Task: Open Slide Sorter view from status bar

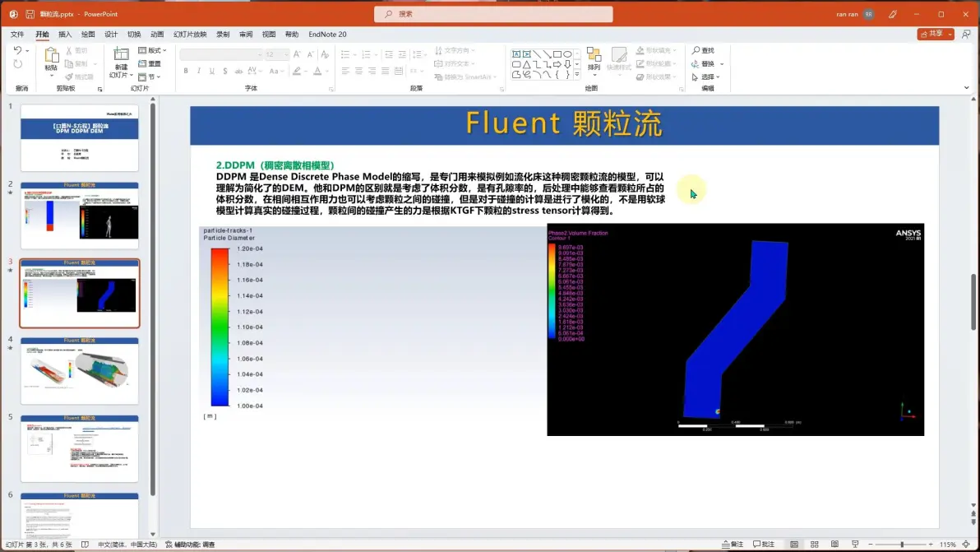Action: (815, 545)
